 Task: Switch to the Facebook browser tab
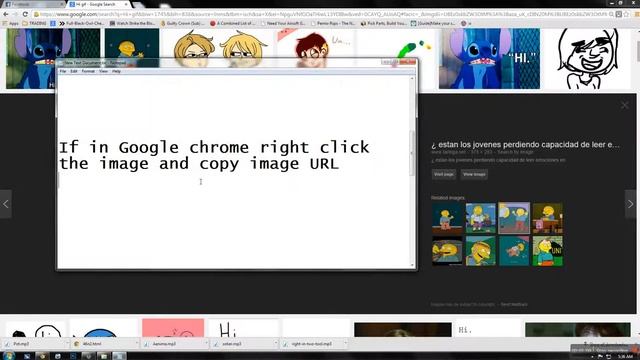point(33,4)
